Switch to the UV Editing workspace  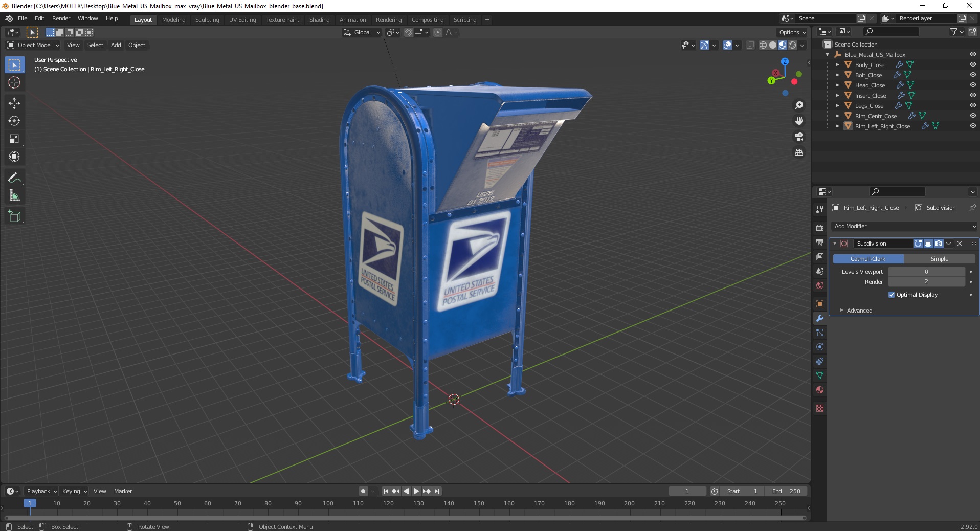[242, 20]
